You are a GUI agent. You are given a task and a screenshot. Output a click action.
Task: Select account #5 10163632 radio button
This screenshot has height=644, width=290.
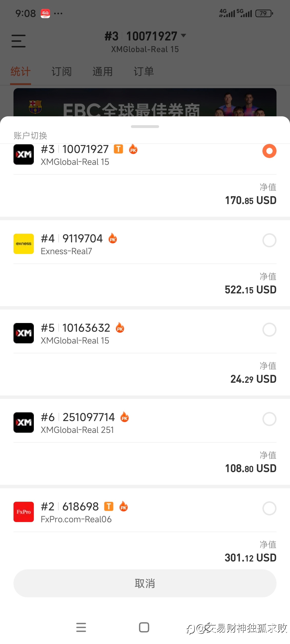click(269, 330)
